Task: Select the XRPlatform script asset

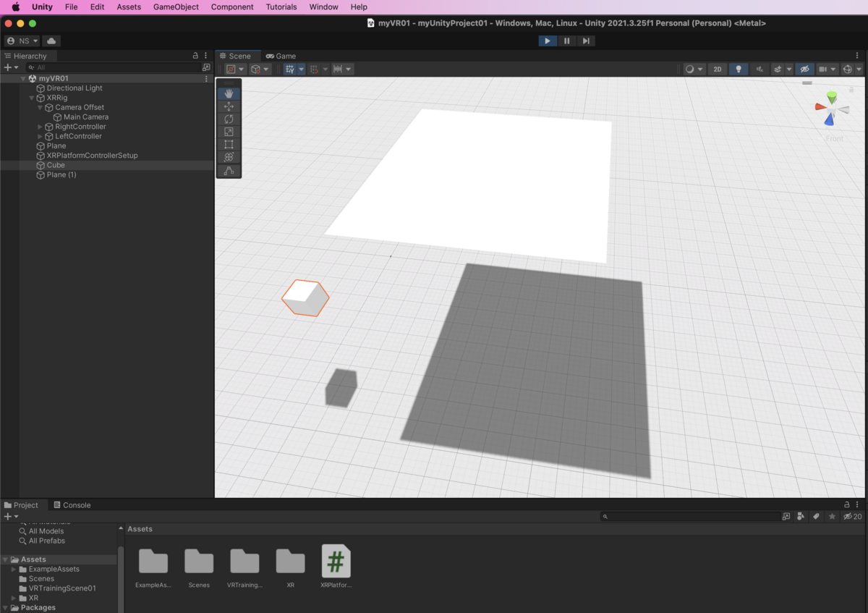Action: coord(336,561)
